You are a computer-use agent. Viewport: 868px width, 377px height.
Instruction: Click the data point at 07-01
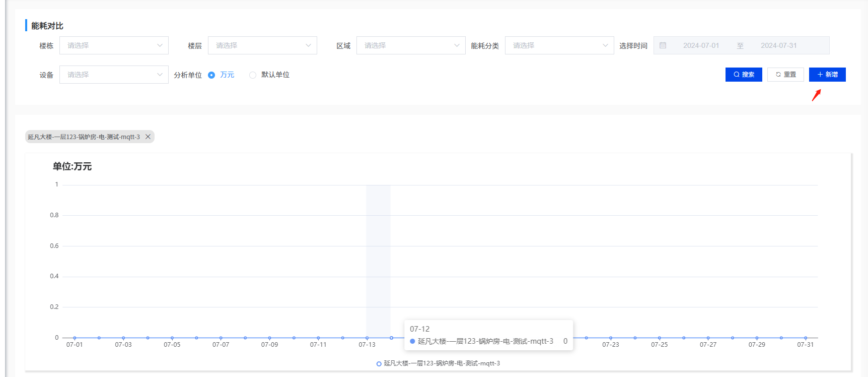(75, 338)
